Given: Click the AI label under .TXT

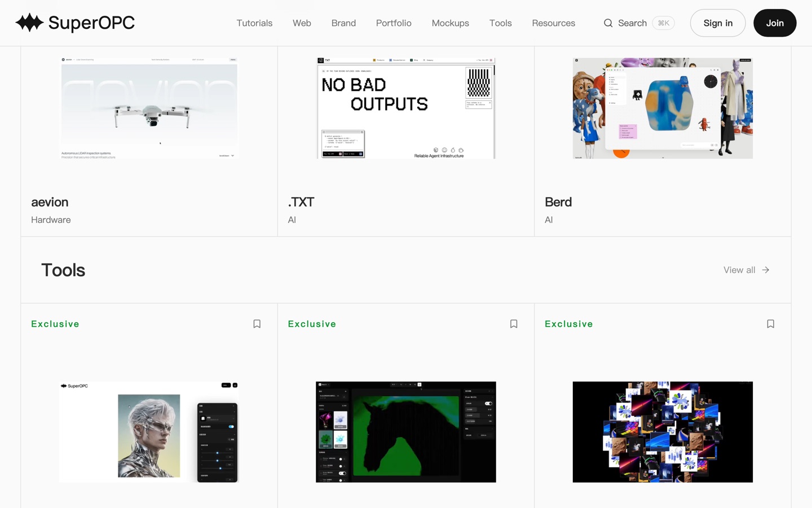Looking at the screenshot, I should click(292, 220).
